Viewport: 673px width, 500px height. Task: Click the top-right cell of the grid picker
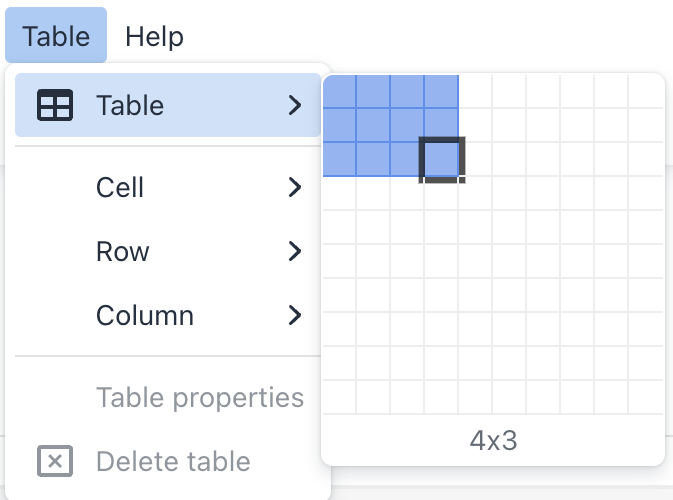pos(645,91)
